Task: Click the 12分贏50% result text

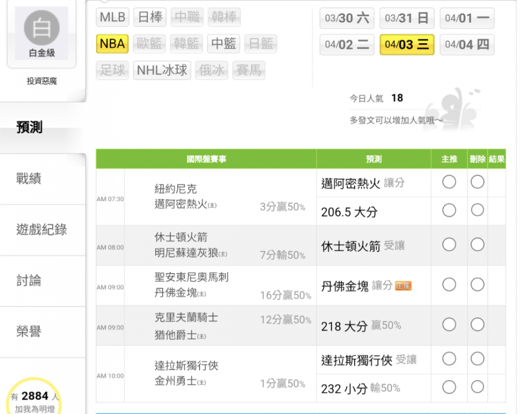Action: coord(285,320)
